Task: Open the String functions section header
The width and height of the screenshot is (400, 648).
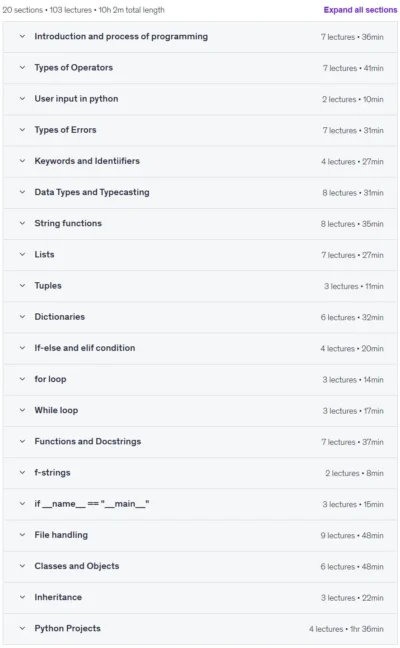Action: click(200, 224)
